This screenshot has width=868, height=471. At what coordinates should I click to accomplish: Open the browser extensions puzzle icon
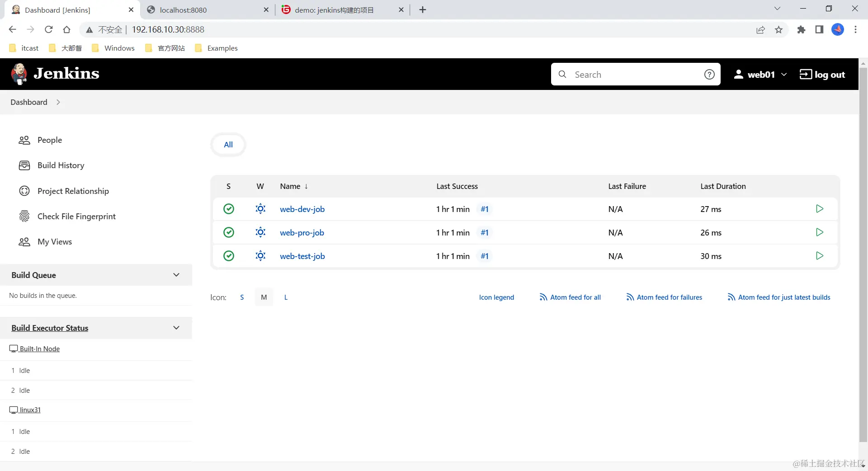[x=801, y=30]
